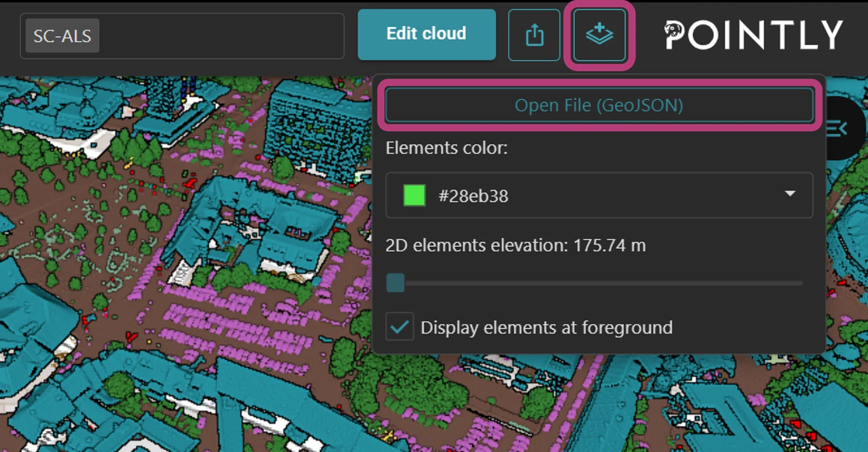
Task: Click inside the cloud name input field
Action: click(x=182, y=36)
